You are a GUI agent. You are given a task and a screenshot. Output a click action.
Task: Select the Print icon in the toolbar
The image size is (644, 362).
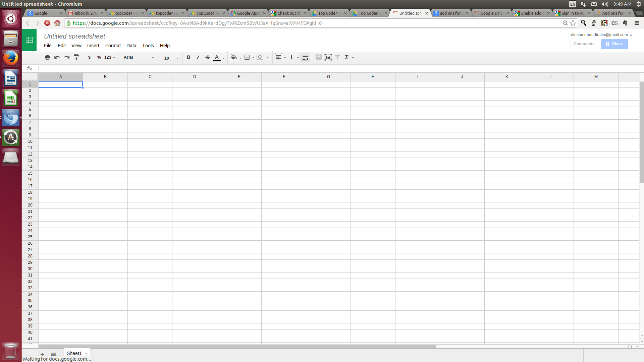[x=48, y=57]
